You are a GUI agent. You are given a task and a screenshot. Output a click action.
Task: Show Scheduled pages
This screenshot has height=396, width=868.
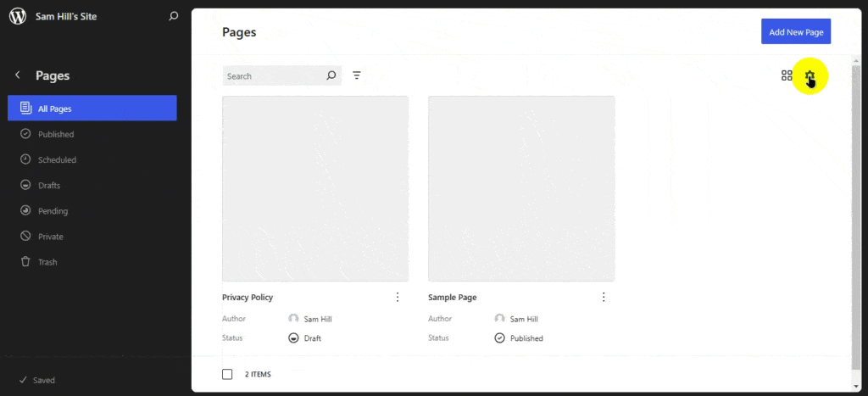pos(57,159)
